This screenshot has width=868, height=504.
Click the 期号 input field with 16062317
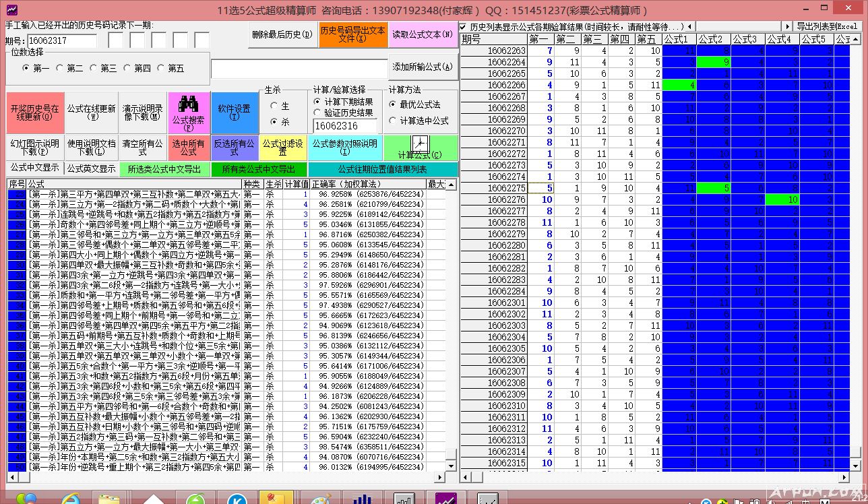(x=62, y=40)
